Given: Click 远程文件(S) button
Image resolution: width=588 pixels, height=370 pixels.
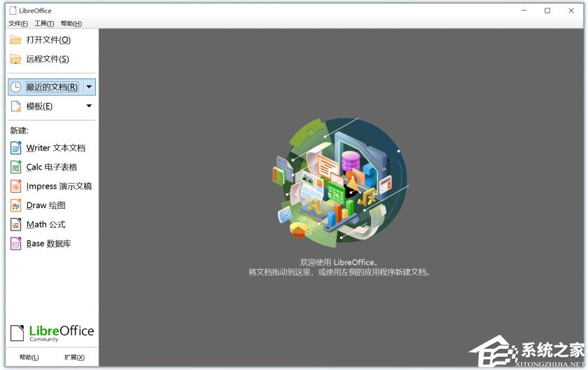Looking at the screenshot, I should click(x=48, y=59).
